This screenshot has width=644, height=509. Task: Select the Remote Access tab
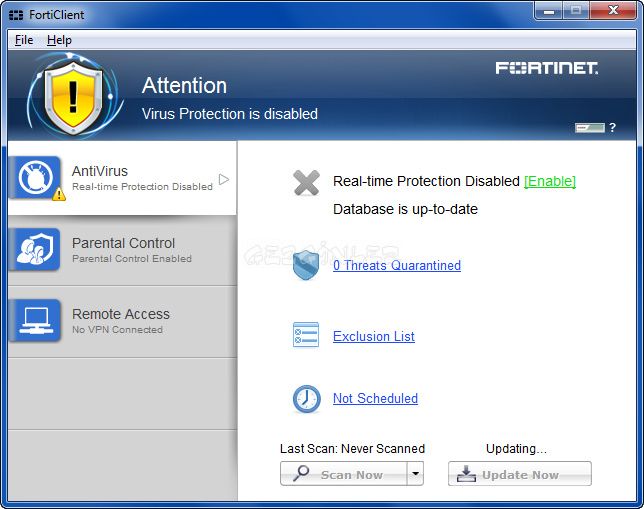pos(122,322)
